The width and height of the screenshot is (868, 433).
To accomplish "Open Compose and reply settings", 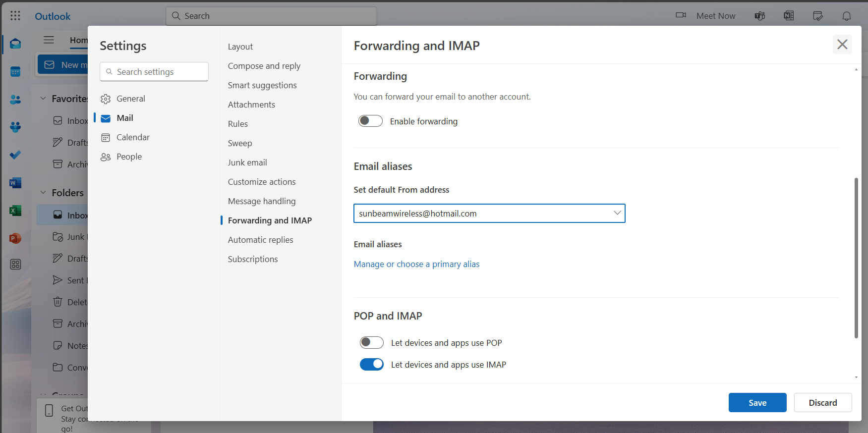I will point(264,66).
